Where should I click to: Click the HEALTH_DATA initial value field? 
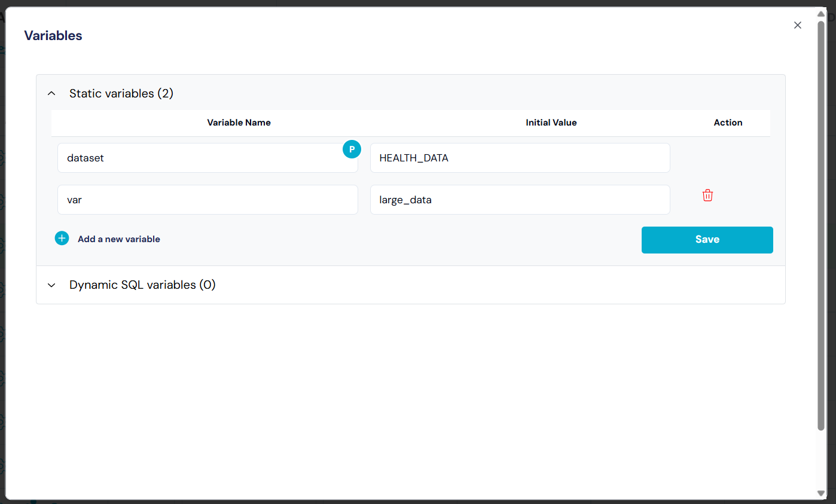click(519, 158)
